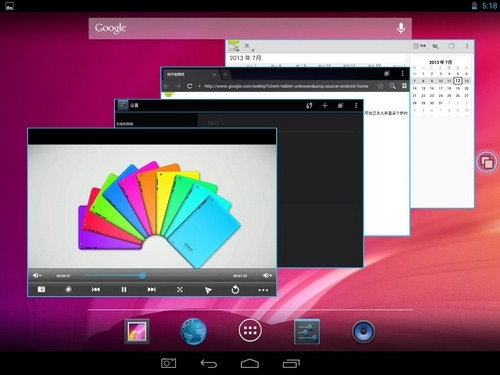Image resolution: width=500 pixels, height=375 pixels.
Task: Skip to previous track in video player
Action: pyautogui.click(x=96, y=290)
